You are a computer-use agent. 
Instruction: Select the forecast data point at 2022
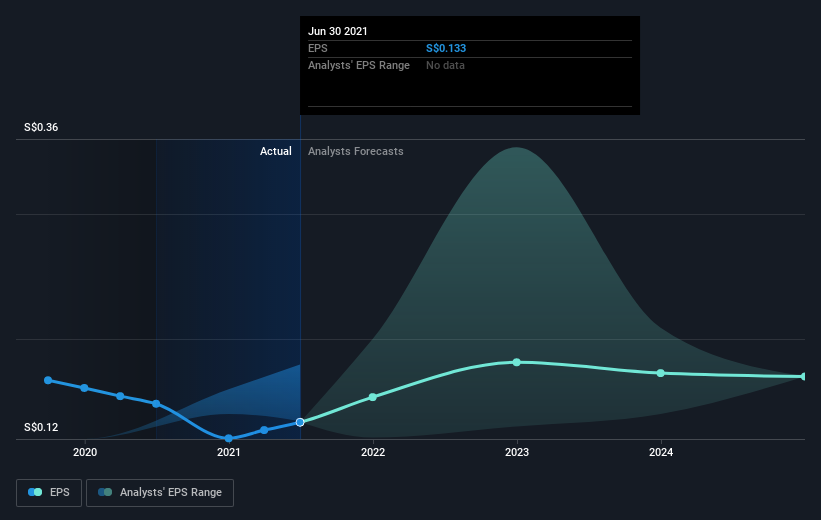coord(373,397)
